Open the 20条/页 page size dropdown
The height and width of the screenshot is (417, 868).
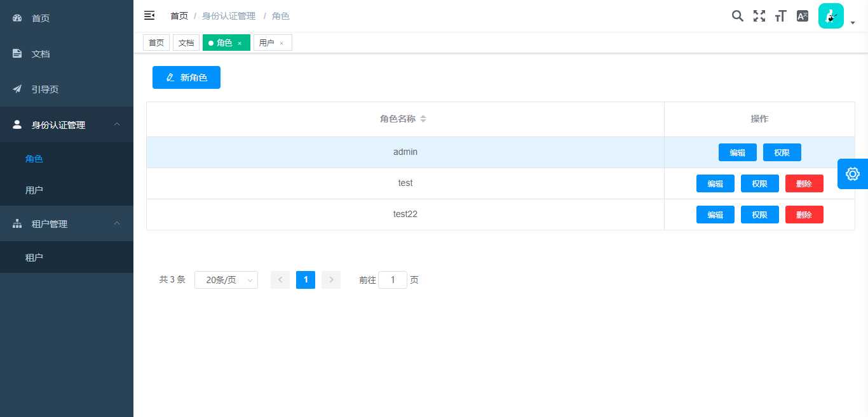pyautogui.click(x=226, y=280)
